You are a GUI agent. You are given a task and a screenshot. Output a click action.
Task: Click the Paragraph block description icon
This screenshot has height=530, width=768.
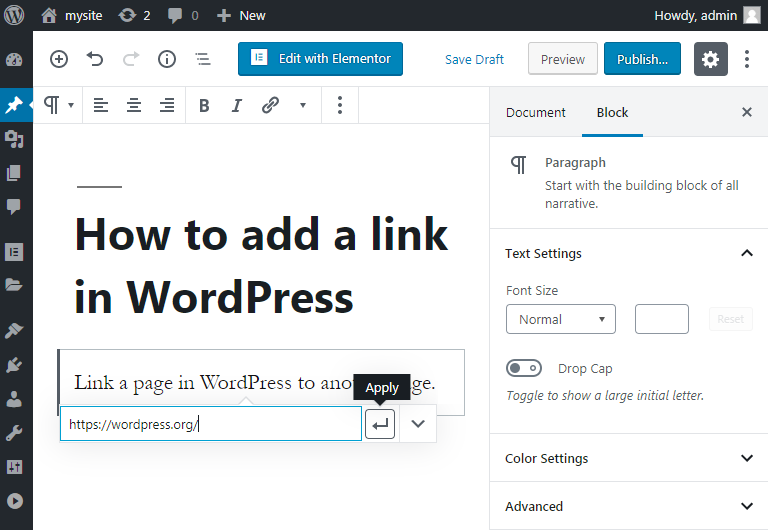(518, 165)
